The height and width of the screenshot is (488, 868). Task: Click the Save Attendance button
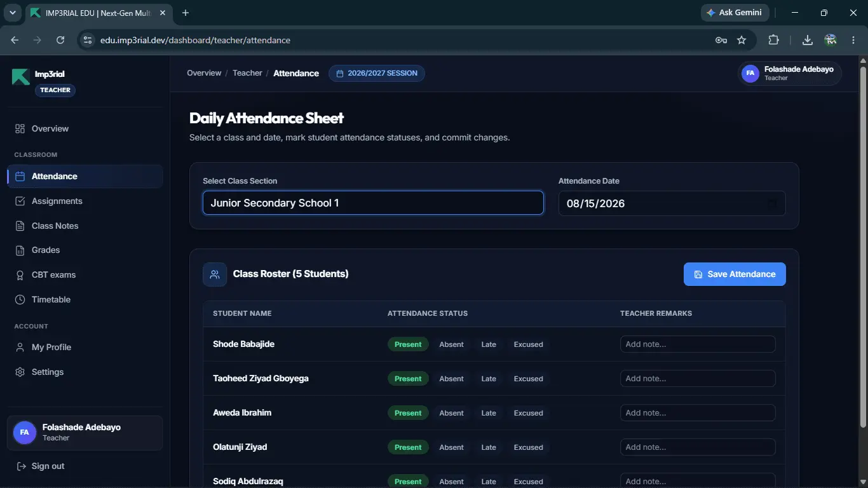(x=735, y=274)
